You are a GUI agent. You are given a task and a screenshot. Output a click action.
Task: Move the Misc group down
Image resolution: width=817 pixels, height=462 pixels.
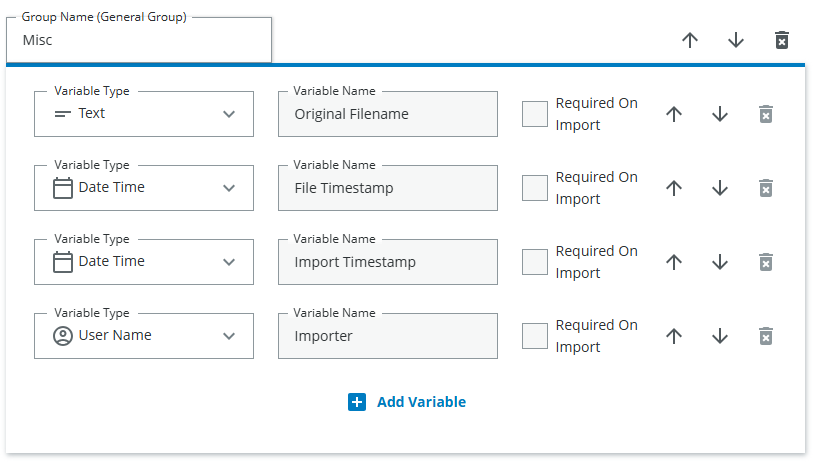[x=736, y=40]
